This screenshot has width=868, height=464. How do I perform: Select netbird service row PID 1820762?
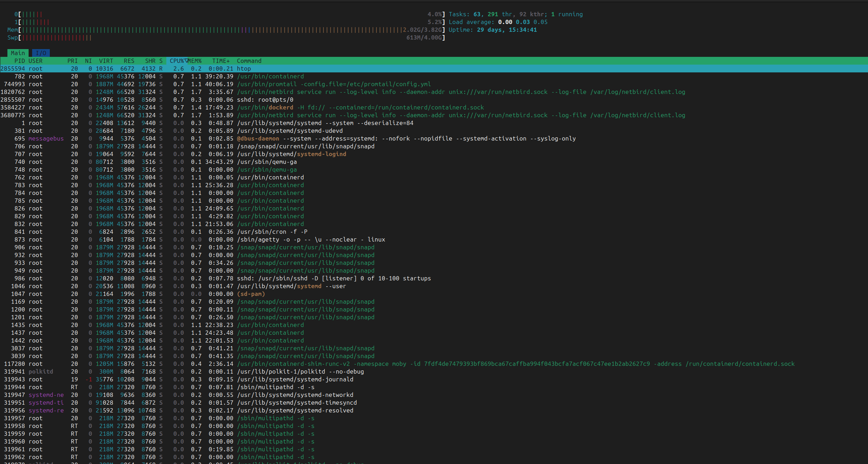434,92
